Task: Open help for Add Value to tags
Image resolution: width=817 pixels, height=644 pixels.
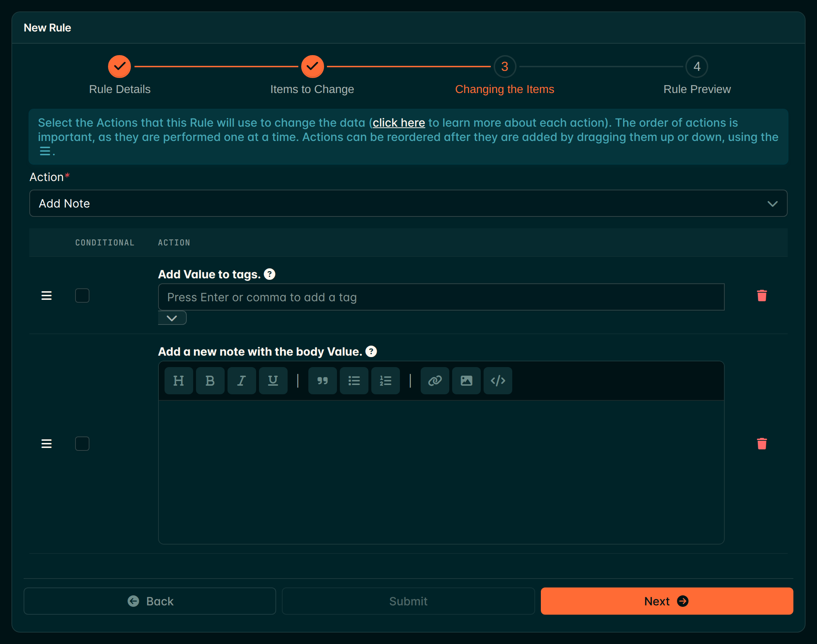Action: tap(270, 274)
